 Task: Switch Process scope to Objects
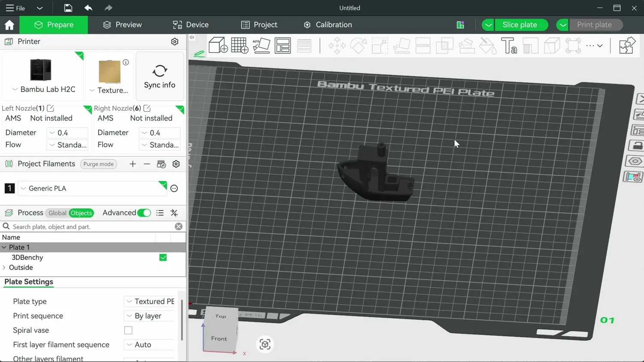(x=81, y=213)
